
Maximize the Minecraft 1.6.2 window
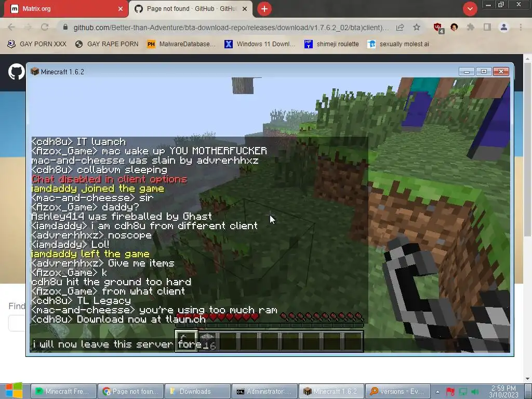pyautogui.click(x=484, y=71)
